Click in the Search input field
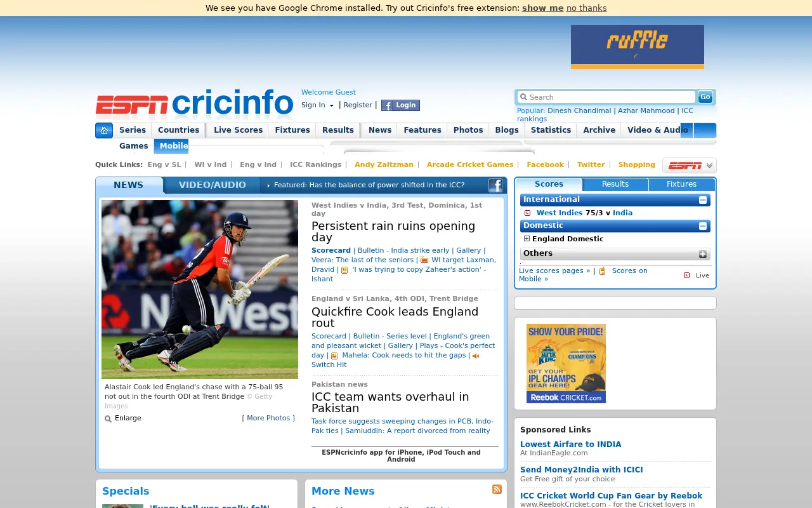This screenshot has height=508, width=812. (x=606, y=97)
